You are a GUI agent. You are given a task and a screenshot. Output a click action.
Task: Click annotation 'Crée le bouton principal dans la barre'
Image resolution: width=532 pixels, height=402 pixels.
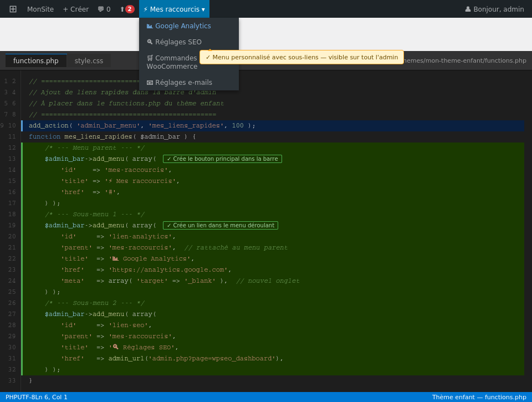tap(222, 159)
